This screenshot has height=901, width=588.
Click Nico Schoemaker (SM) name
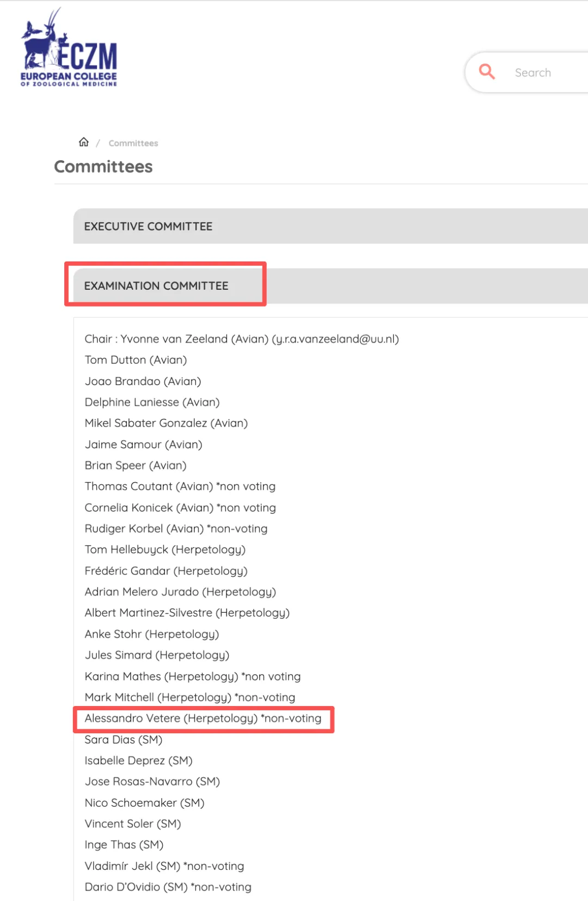pos(144,803)
